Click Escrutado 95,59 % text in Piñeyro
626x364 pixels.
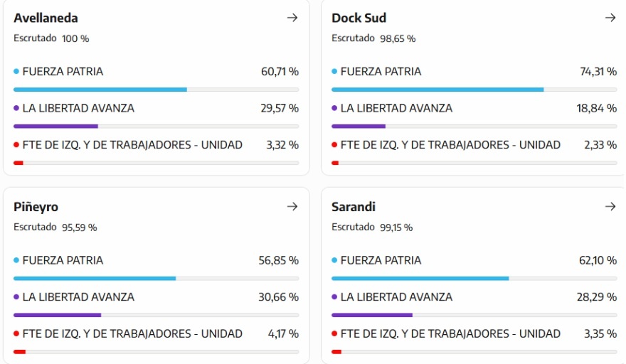(x=55, y=227)
